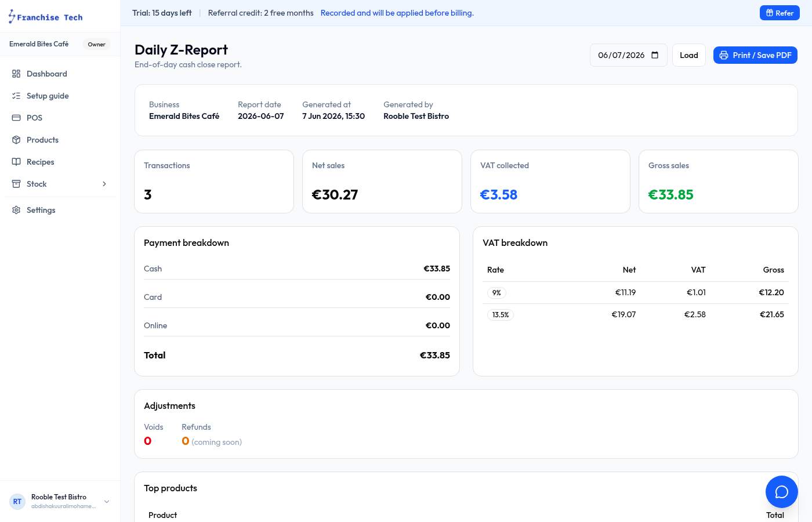Click the Net sales value €30.27

(335, 195)
